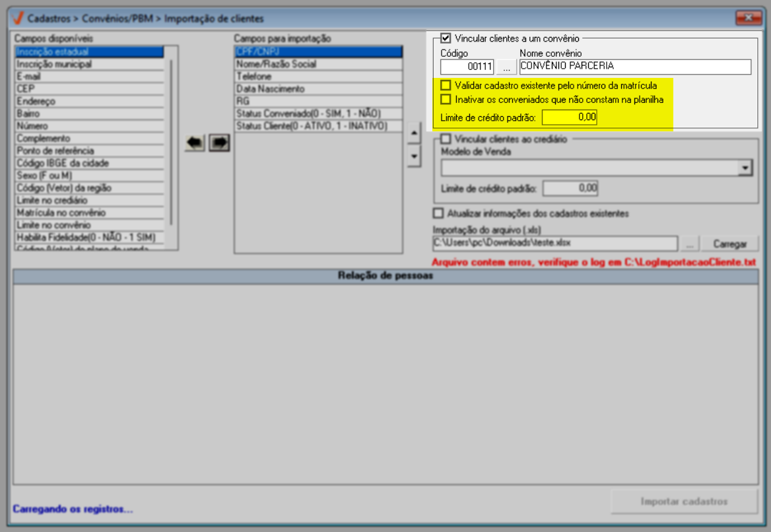
Task: Select Número in available fields
Action: pos(90,126)
